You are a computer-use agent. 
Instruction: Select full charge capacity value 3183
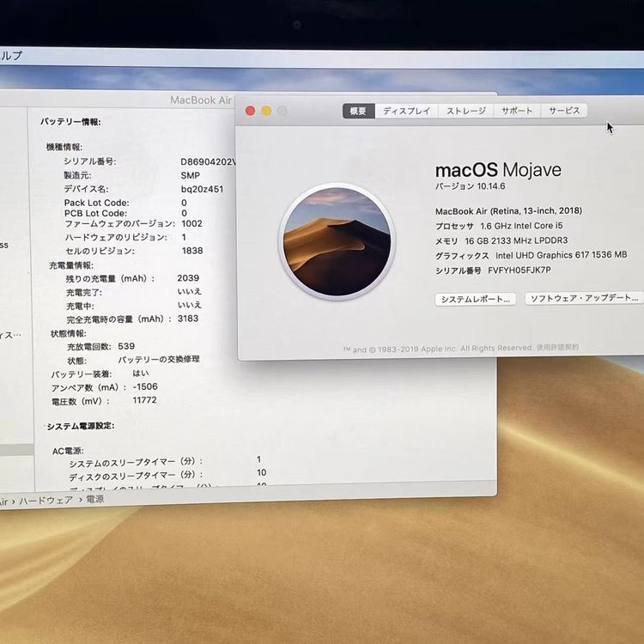pos(188,319)
